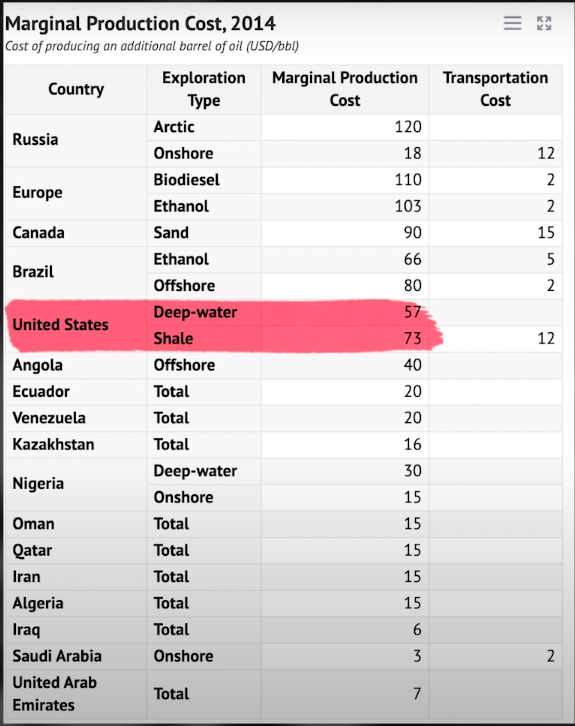Select the highlighted United States cell
This screenshot has height=726, width=575.
pyautogui.click(x=76, y=325)
